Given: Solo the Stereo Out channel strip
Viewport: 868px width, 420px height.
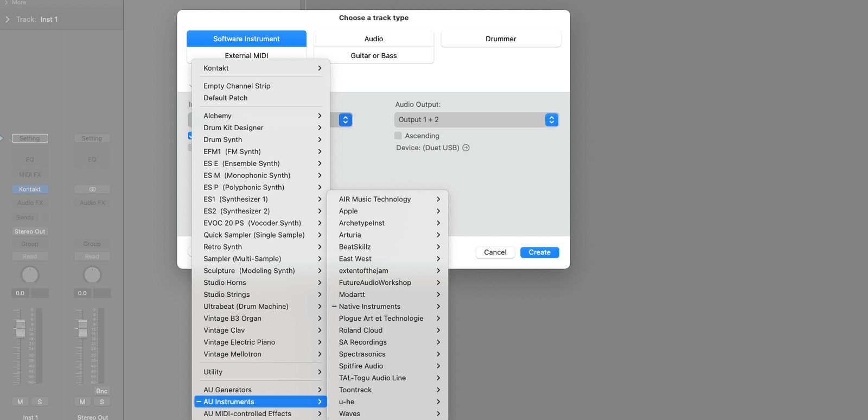Looking at the screenshot, I should tap(102, 402).
